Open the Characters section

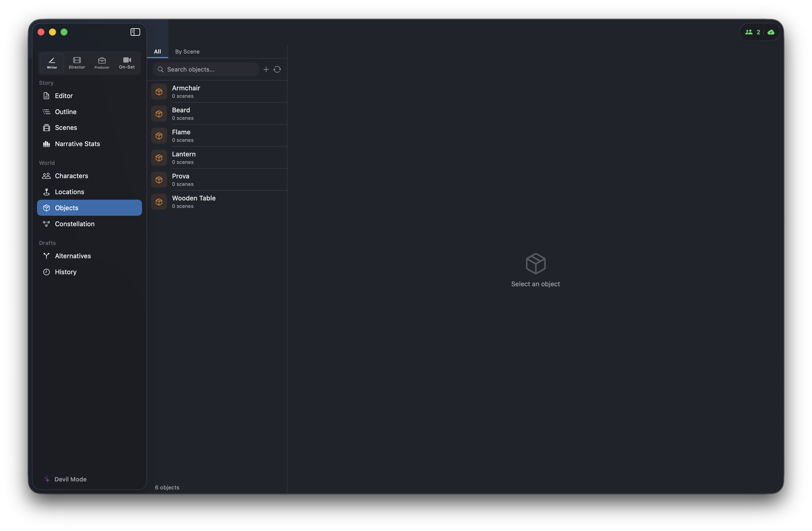click(71, 176)
